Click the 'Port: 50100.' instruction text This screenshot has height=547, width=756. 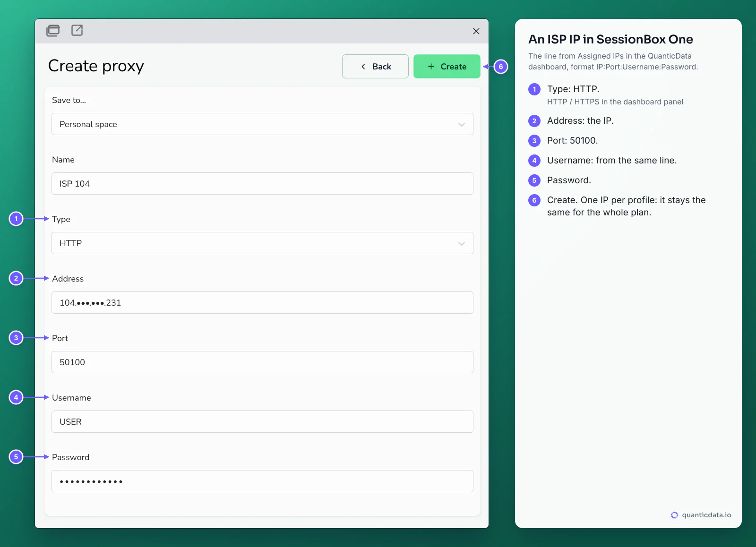(x=572, y=140)
